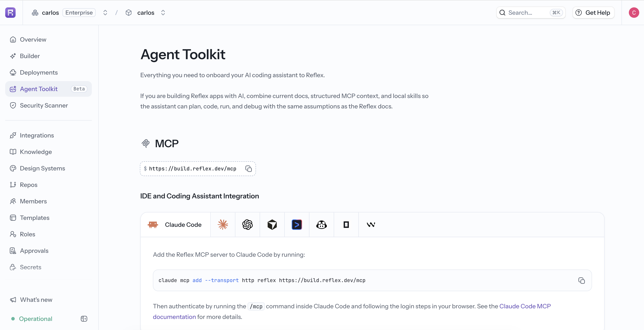Click the Members people icon
The height and width of the screenshot is (330, 644).
click(13, 201)
